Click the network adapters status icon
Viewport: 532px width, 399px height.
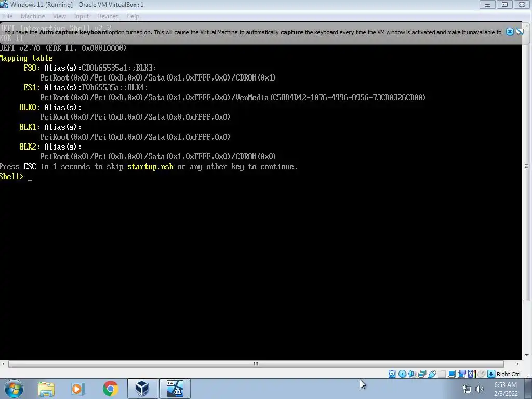(422, 374)
